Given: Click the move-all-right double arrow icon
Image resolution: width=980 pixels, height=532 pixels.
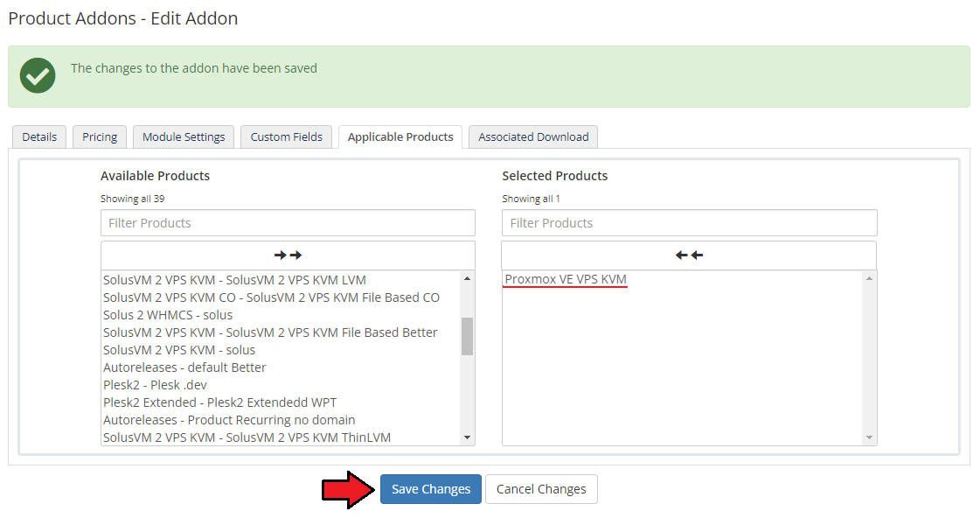Looking at the screenshot, I should pos(288,255).
